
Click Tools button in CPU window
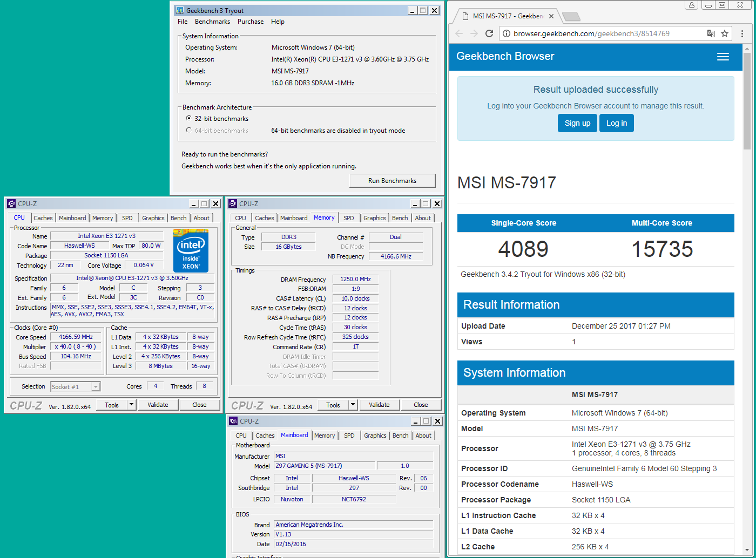(112, 405)
